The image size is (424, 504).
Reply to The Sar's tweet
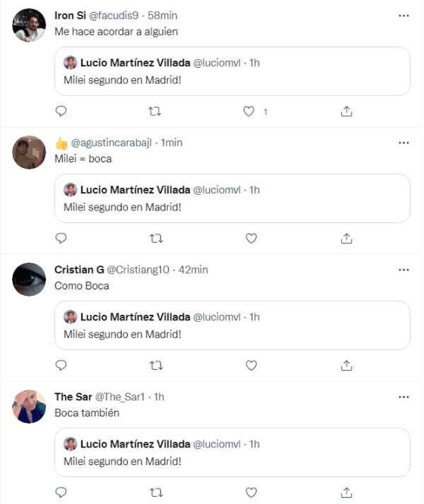pyautogui.click(x=61, y=493)
